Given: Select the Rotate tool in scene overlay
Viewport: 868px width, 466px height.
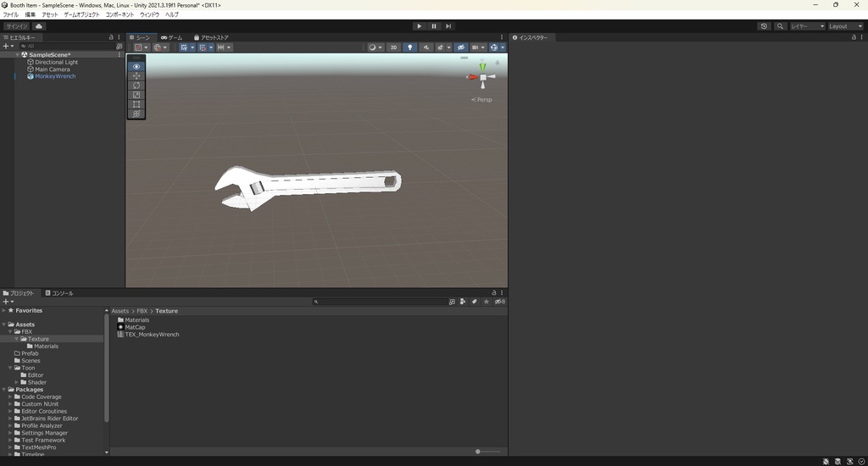Looking at the screenshot, I should pyautogui.click(x=136, y=86).
